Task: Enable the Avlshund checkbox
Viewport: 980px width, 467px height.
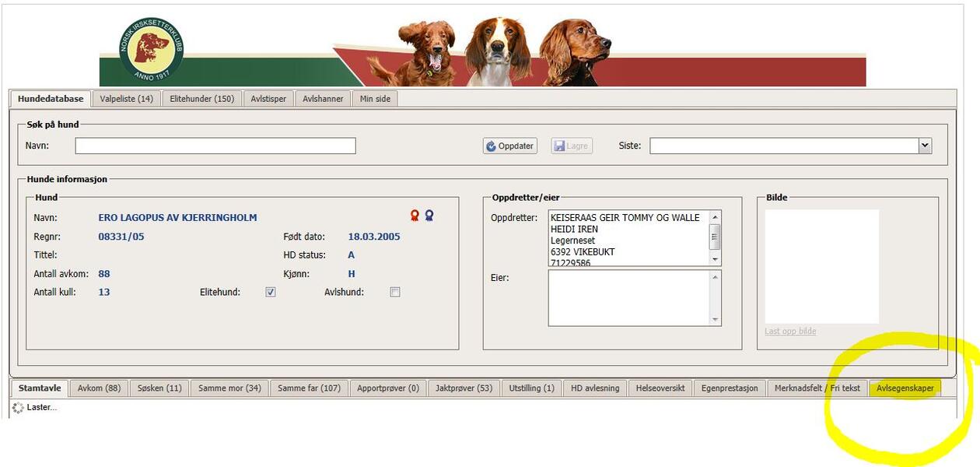Action: [395, 292]
